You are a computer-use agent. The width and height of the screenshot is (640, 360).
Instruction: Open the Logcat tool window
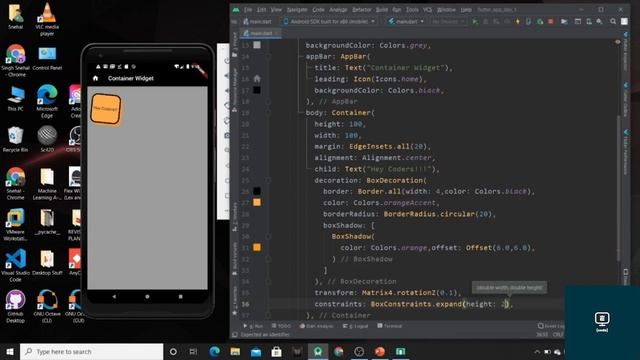pos(355,326)
